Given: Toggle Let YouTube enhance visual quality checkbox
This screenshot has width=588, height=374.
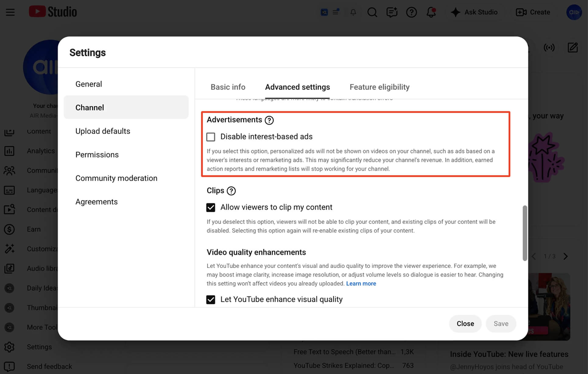Looking at the screenshot, I should coord(211,299).
